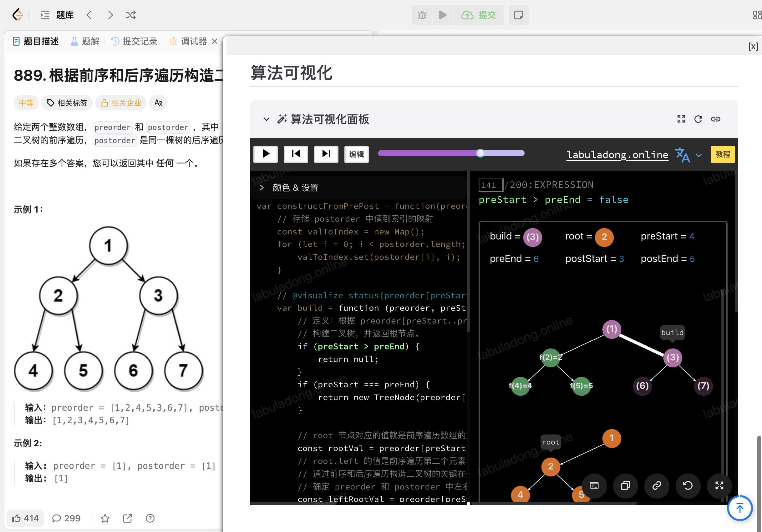Image resolution: width=762 pixels, height=532 pixels.
Task: Click the shuffle random problem icon
Action: coord(130,15)
